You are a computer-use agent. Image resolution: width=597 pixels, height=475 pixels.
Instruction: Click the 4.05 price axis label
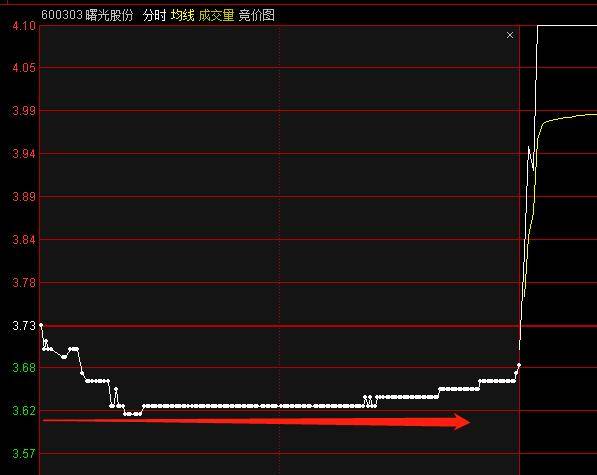(24, 68)
